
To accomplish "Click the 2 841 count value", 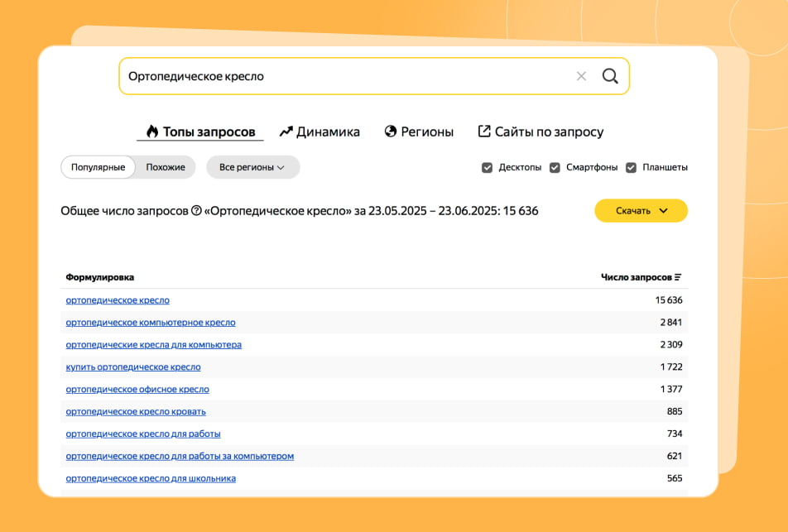I will [x=671, y=323].
